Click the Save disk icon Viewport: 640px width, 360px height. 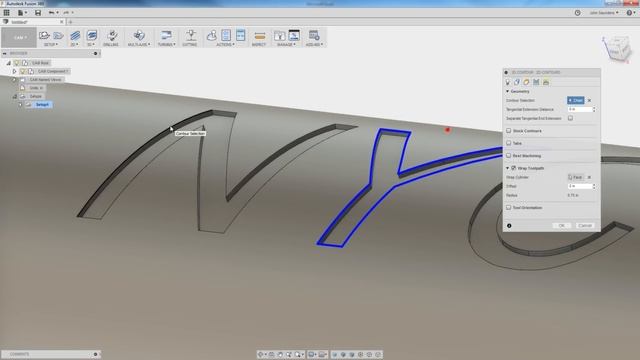[x=38, y=13]
